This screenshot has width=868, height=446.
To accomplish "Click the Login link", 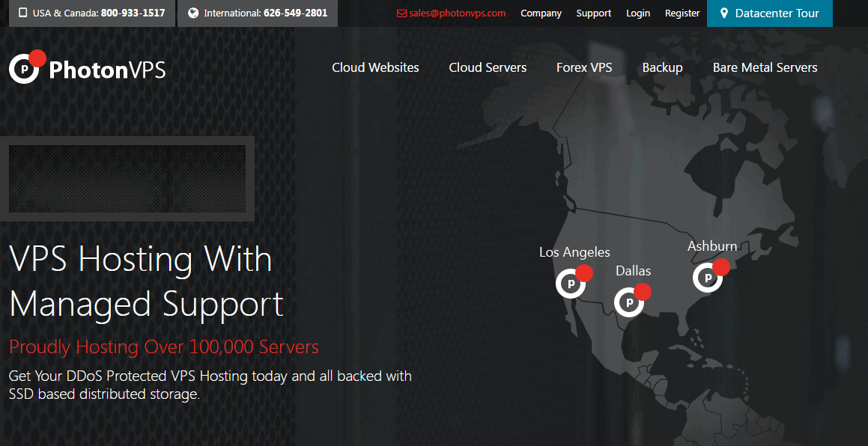I will (x=638, y=13).
